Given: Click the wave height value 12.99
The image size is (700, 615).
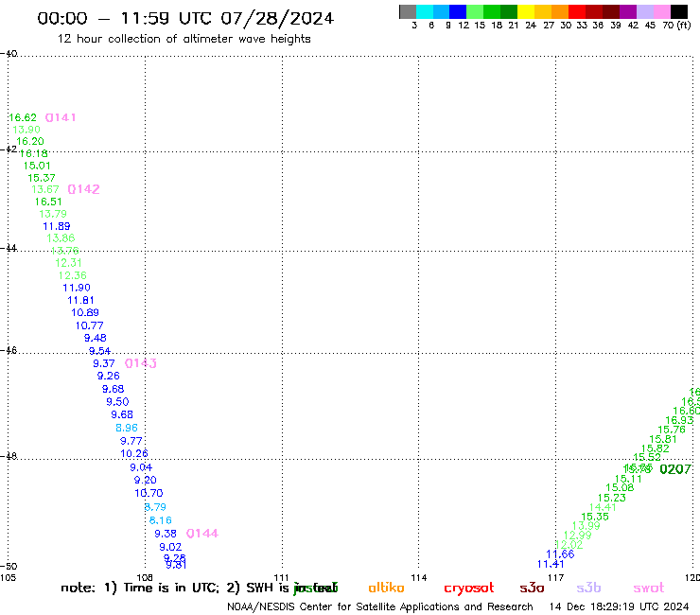Looking at the screenshot, I should (x=578, y=536).
